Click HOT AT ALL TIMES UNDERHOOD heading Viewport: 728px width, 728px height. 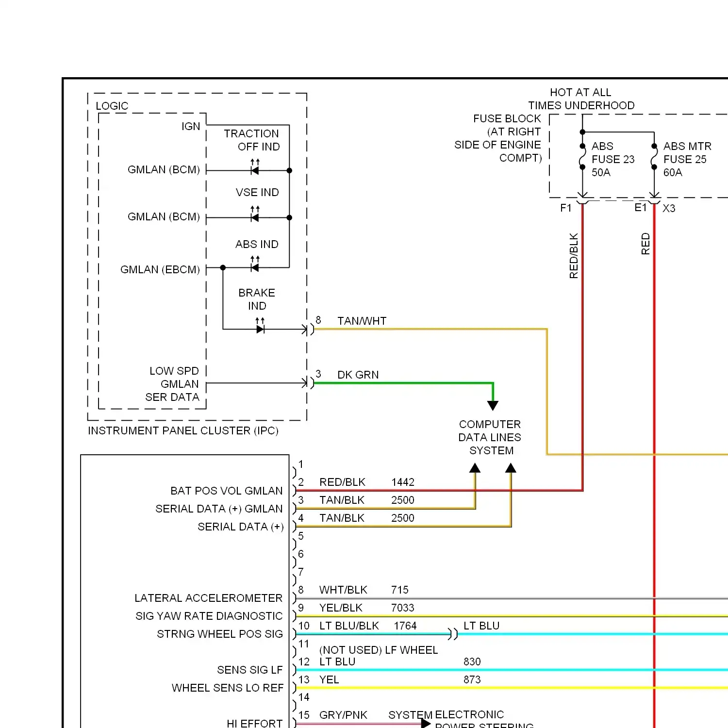581,99
